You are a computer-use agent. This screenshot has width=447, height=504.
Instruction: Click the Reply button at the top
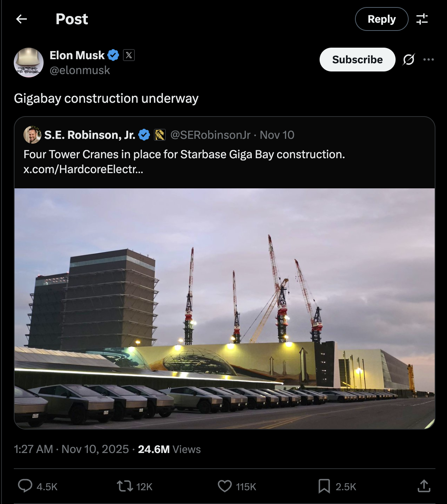(x=381, y=19)
